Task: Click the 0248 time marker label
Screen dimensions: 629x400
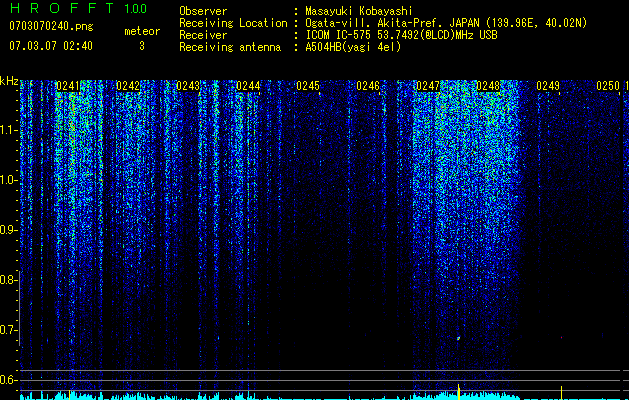Action: (x=488, y=86)
